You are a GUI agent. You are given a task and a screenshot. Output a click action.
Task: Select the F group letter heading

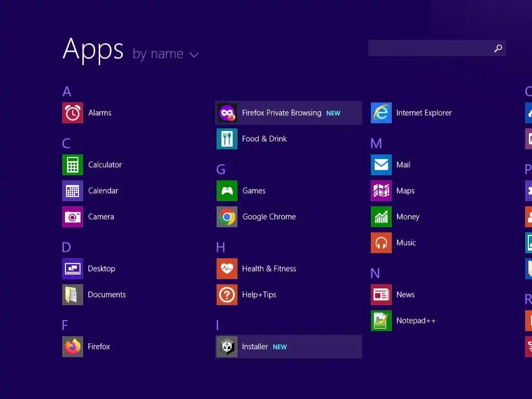(x=65, y=325)
